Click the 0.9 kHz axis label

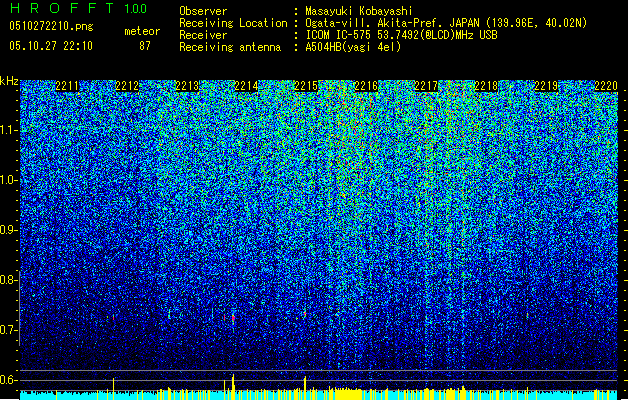(x=8, y=230)
